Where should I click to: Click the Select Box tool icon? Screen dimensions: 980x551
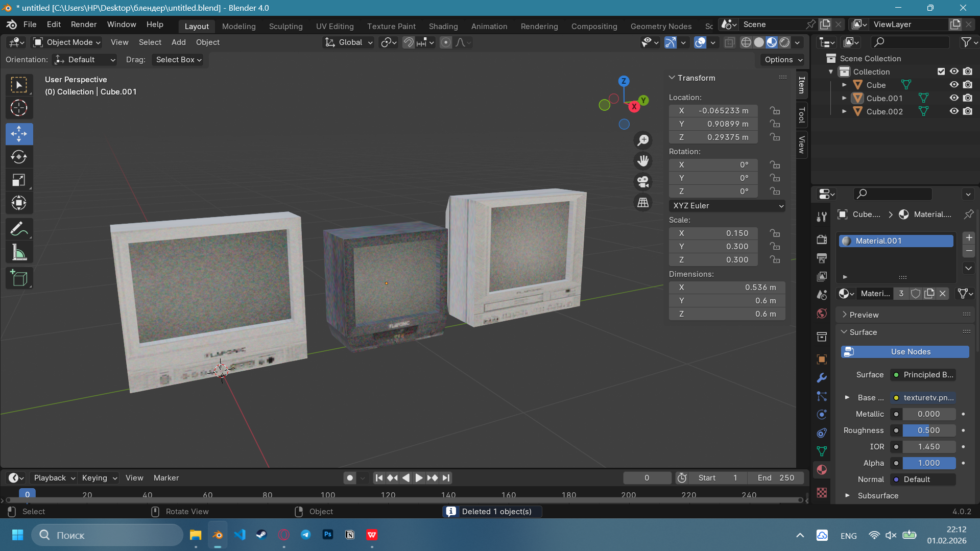(19, 85)
